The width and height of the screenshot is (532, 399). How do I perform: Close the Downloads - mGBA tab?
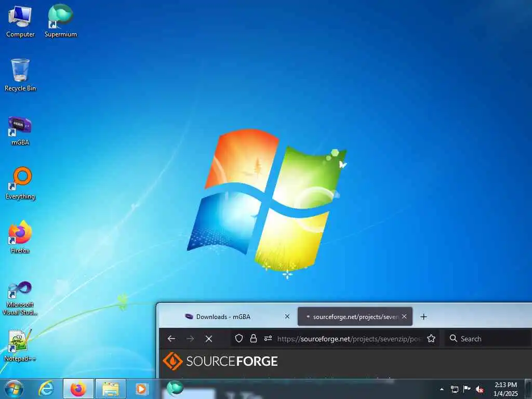[x=287, y=316]
